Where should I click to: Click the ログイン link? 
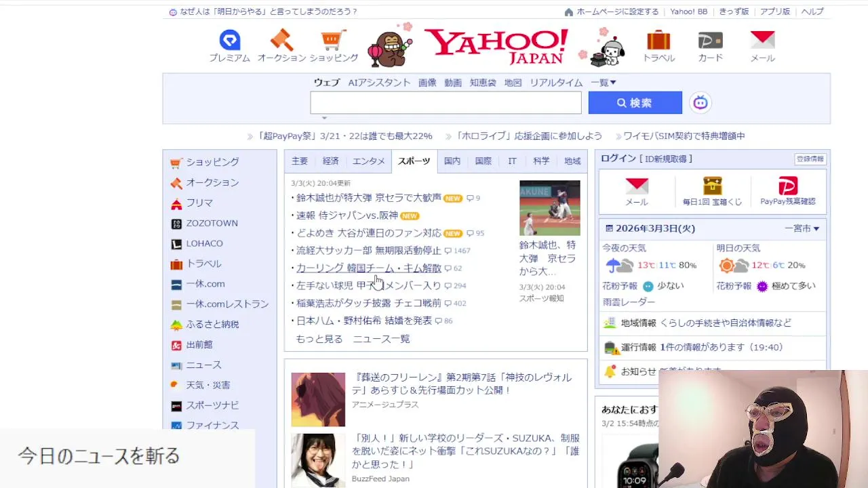point(618,159)
